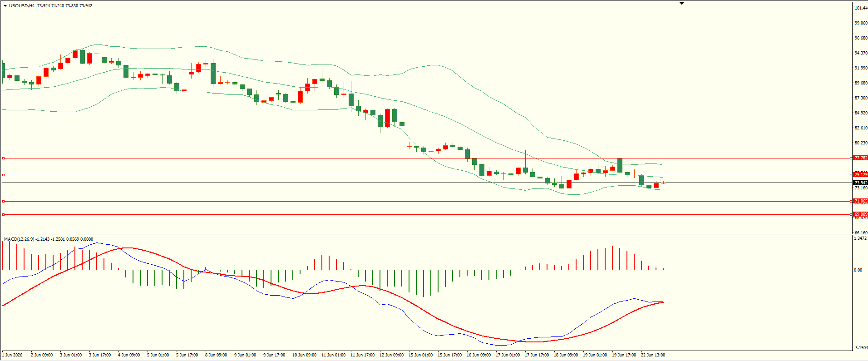Click the 11 Jun 01:00 time label
This screenshot has height=361, width=868.
(333, 355)
